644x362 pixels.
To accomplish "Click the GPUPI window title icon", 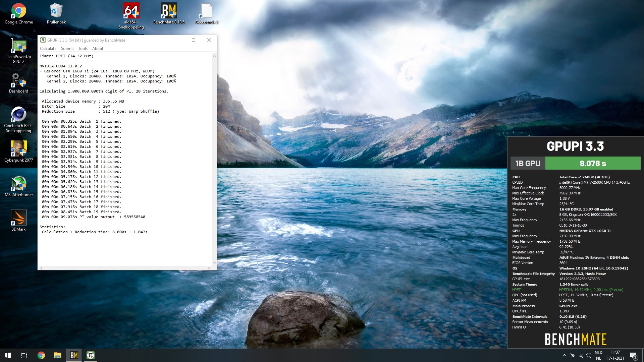I will pyautogui.click(x=43, y=40).
